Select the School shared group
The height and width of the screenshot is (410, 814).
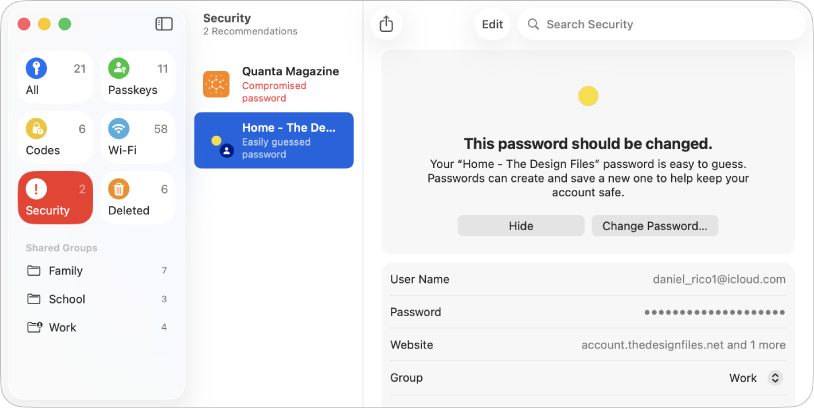67,299
